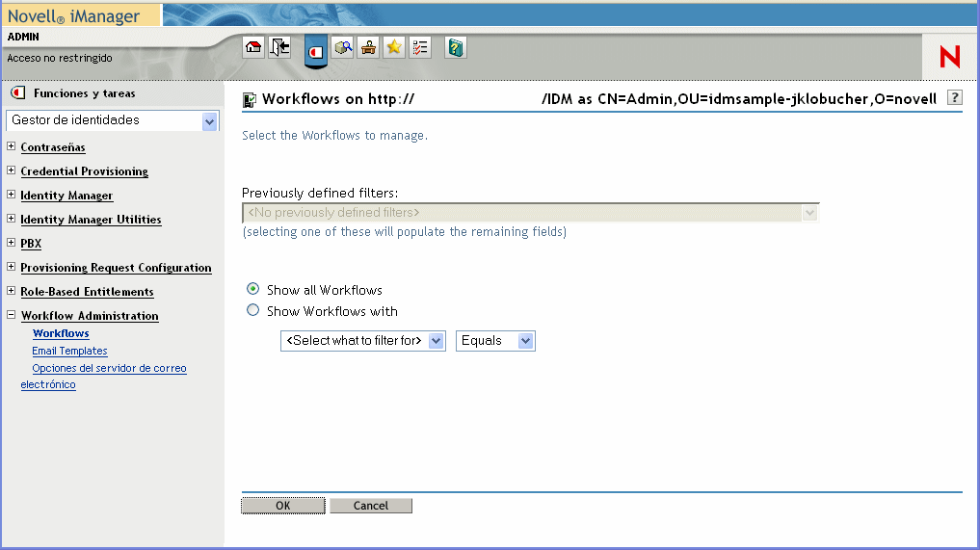This screenshot has width=980, height=550.
Task: Click the Cancel button
Action: (371, 506)
